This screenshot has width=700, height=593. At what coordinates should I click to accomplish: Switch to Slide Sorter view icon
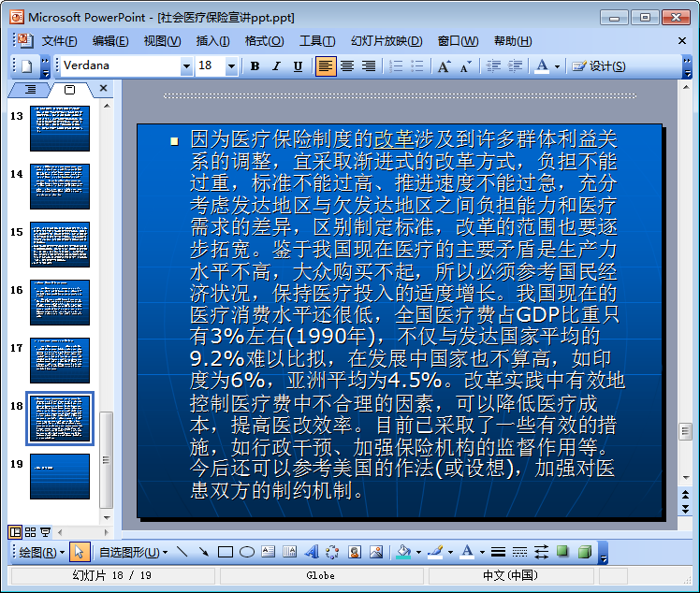pyautogui.click(x=30, y=532)
